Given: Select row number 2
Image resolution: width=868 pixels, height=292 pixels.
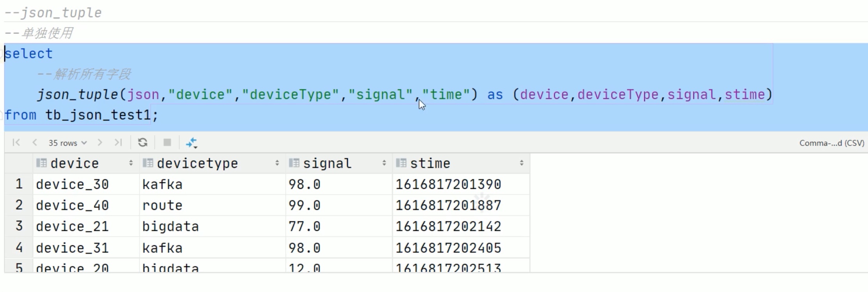Looking at the screenshot, I should 19,205.
